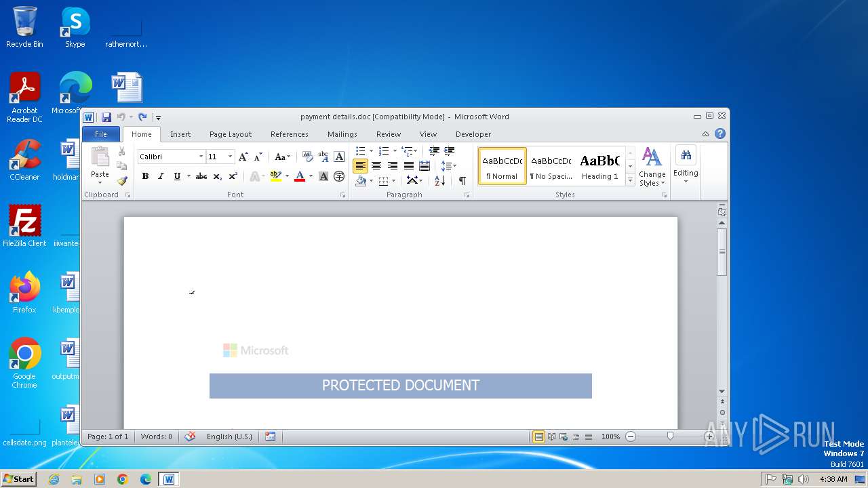Click the zoom slider handle
This screenshot has width=868, height=488.
pyautogui.click(x=670, y=436)
